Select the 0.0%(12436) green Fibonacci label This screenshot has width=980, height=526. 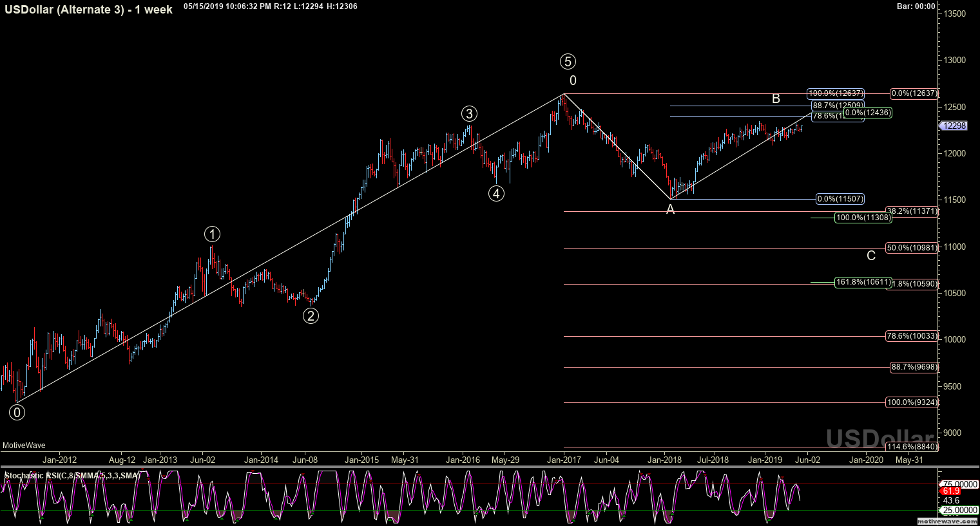pos(868,113)
